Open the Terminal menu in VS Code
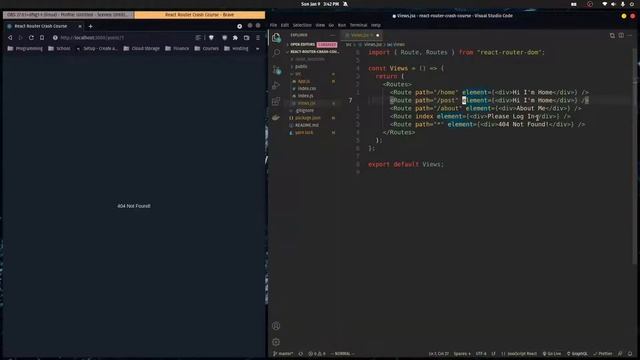 (358, 25)
